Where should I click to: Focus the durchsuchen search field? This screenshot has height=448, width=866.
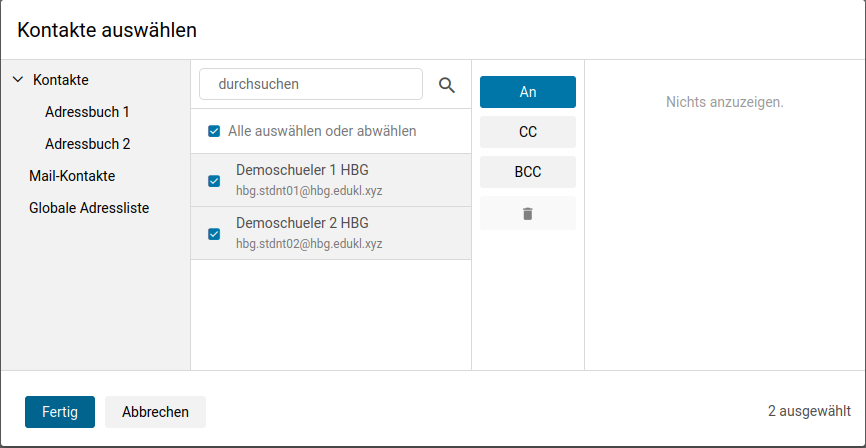pos(311,84)
